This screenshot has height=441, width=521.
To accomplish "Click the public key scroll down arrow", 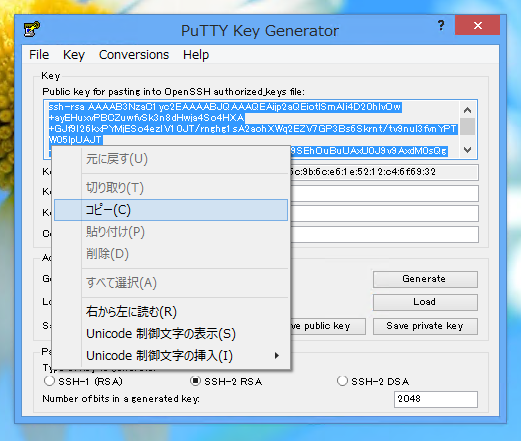I will (x=467, y=150).
